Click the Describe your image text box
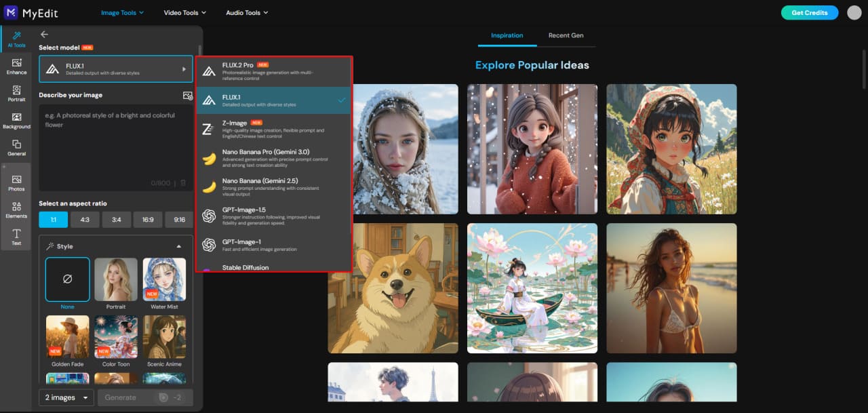This screenshot has height=413, width=868. (116, 147)
